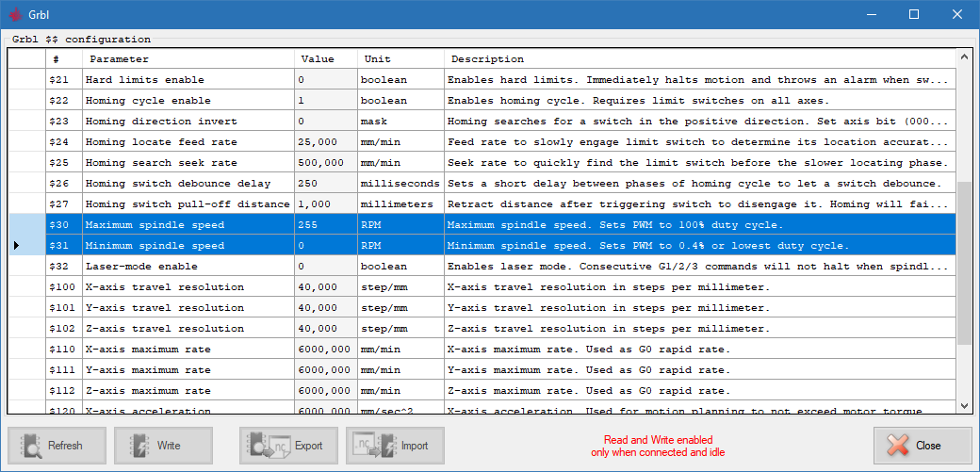
Task: Click the Value column header
Action: point(326,59)
